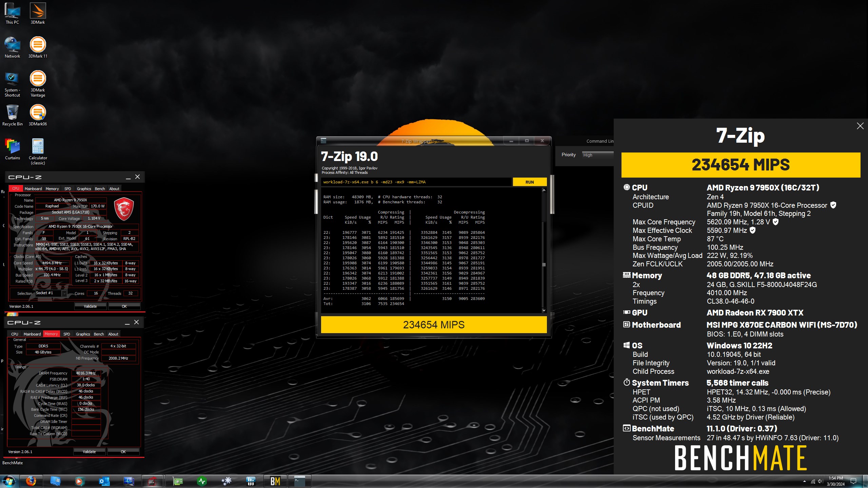Click Validate in the top CPU-Z window
The width and height of the screenshot is (868, 488).
pyautogui.click(x=90, y=306)
